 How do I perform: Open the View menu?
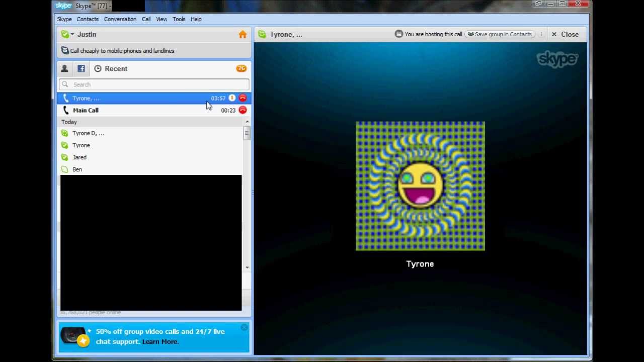(162, 19)
